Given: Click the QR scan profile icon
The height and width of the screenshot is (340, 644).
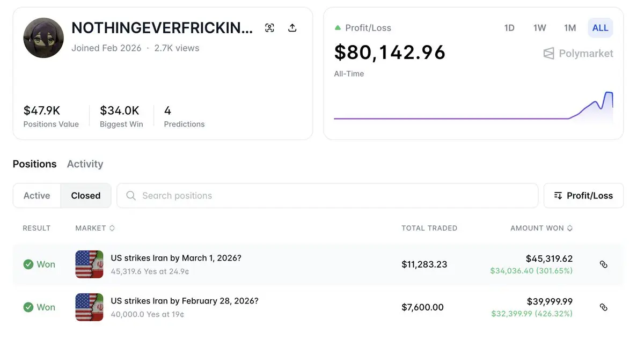Looking at the screenshot, I should coord(270,28).
